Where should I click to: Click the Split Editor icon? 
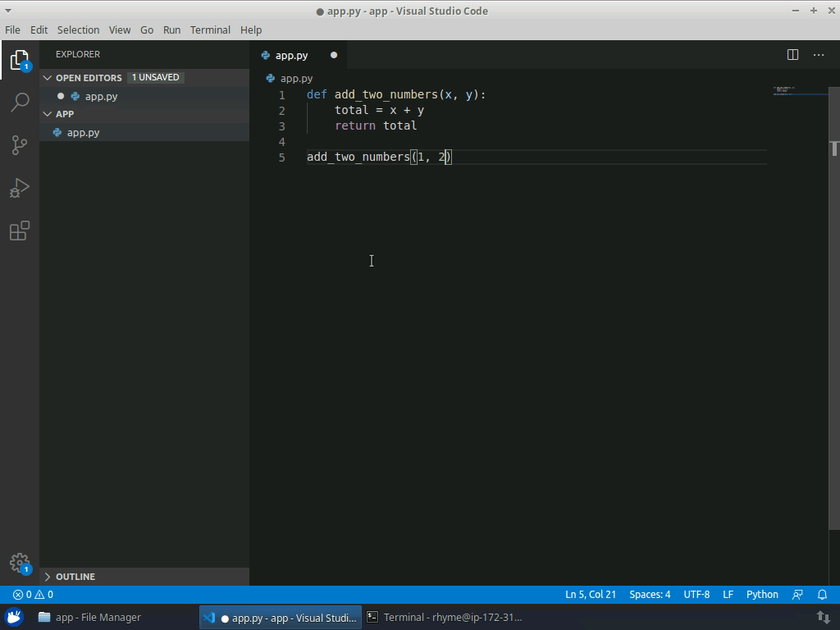pyautogui.click(x=791, y=55)
